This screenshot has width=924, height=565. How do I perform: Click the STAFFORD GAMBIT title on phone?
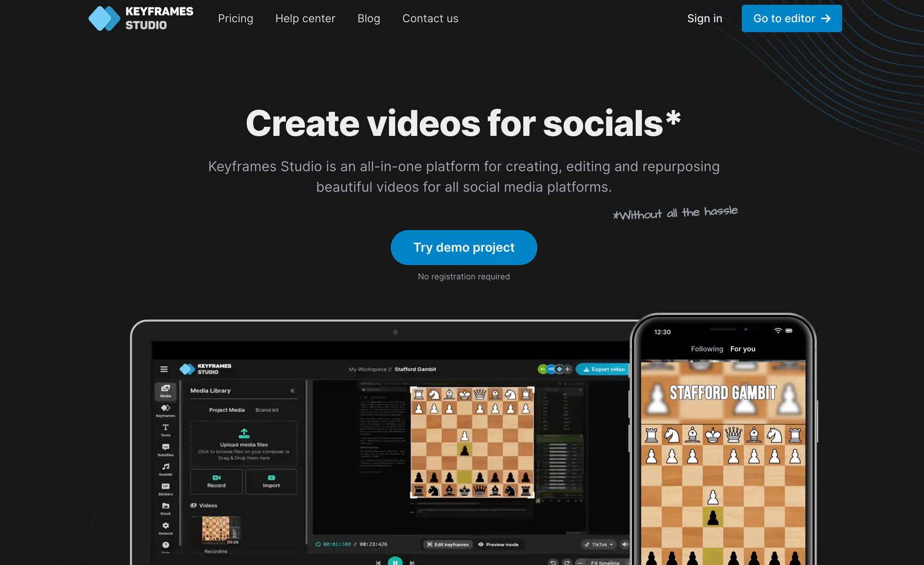[723, 393]
